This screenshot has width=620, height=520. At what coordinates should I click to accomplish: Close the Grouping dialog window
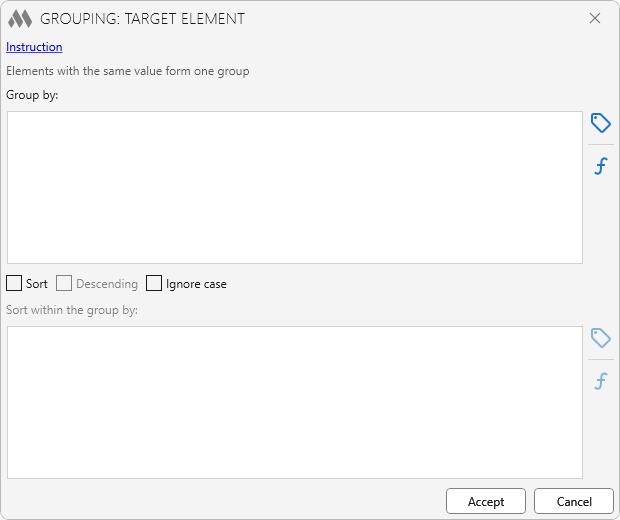pos(595,18)
